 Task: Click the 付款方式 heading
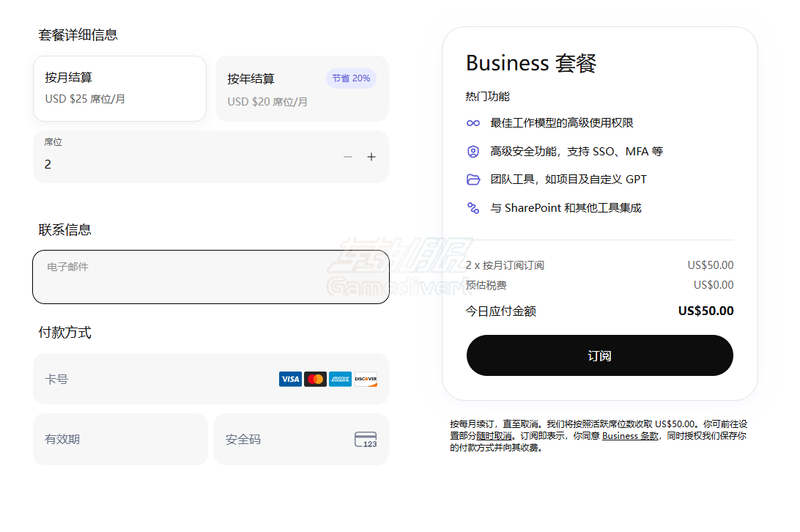pyautogui.click(x=64, y=333)
